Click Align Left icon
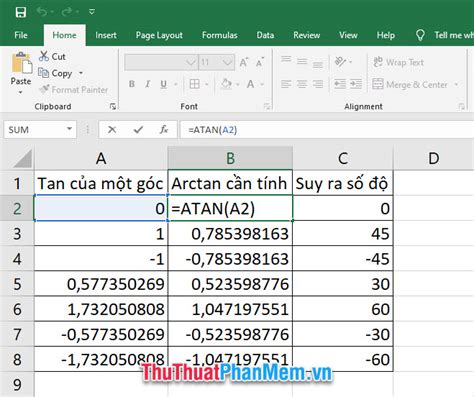Viewport: 474px width, 397px height. click(286, 84)
